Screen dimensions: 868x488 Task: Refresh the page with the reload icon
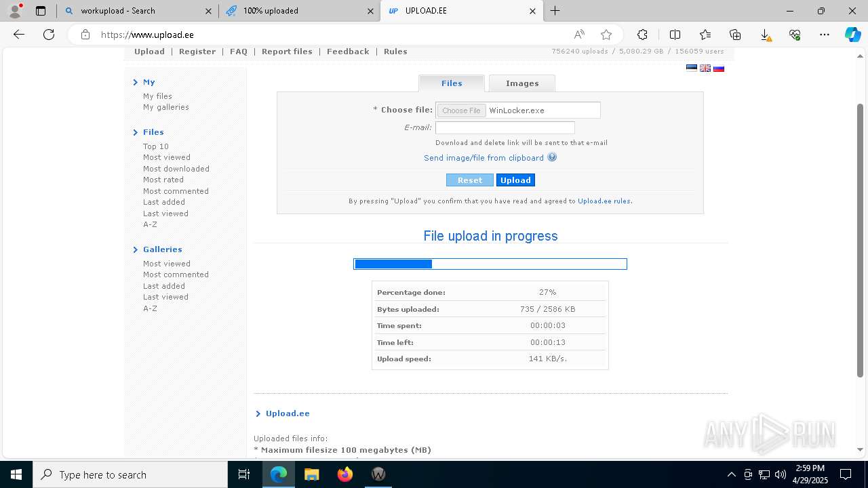49,35
